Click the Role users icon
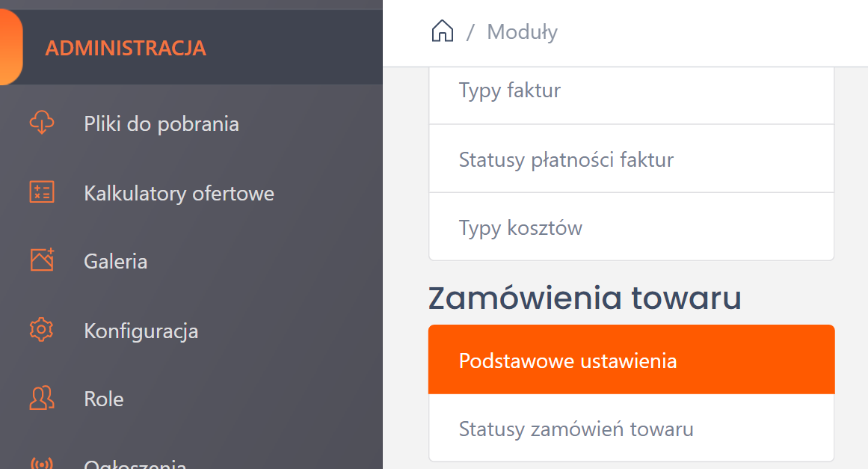 [x=42, y=398]
